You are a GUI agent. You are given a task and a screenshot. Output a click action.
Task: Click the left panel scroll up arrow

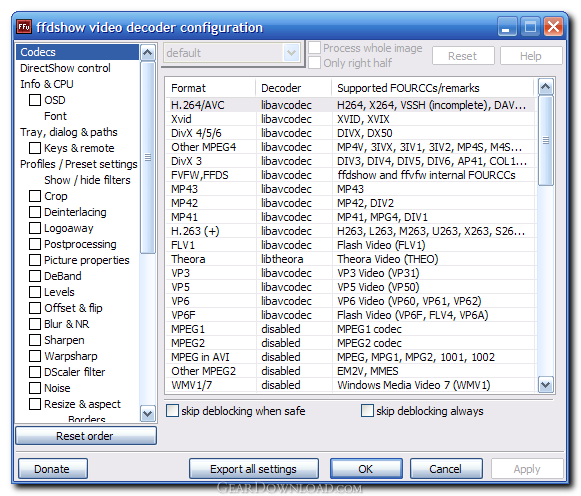(x=147, y=52)
